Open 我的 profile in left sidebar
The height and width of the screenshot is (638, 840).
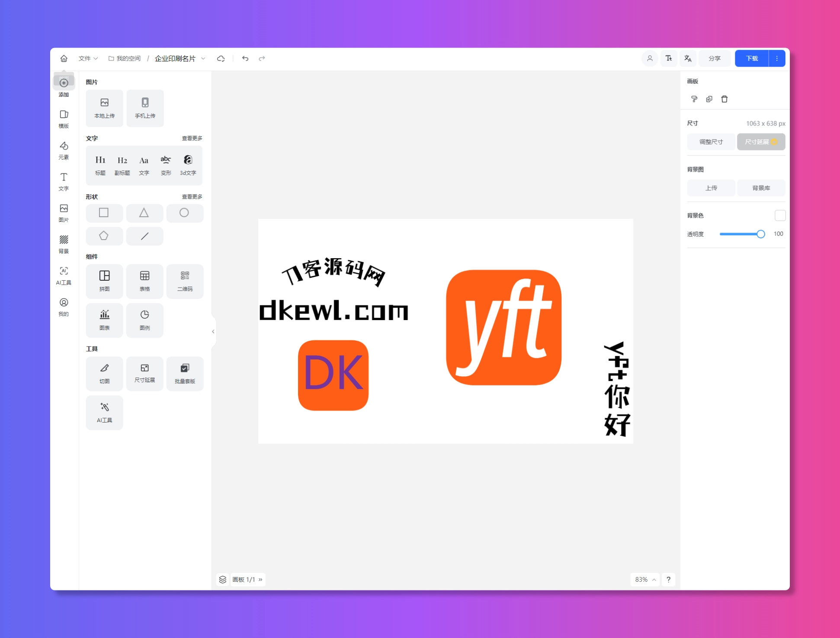64,307
